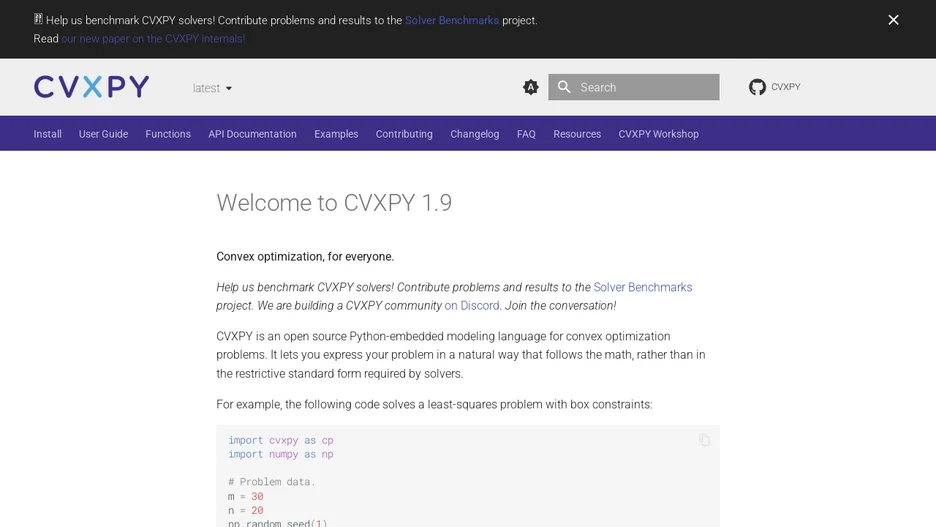Open the Functions tab
This screenshot has width=936, height=527.
(168, 134)
